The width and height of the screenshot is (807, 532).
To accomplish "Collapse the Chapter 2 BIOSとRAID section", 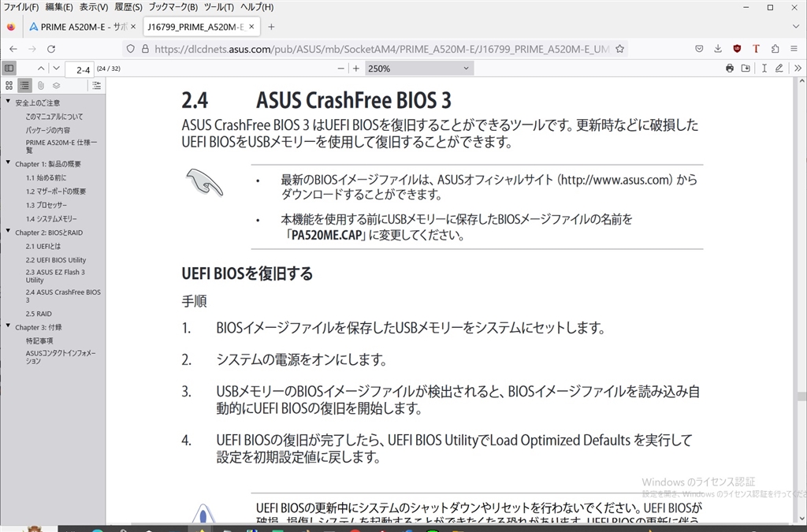I will (8, 231).
